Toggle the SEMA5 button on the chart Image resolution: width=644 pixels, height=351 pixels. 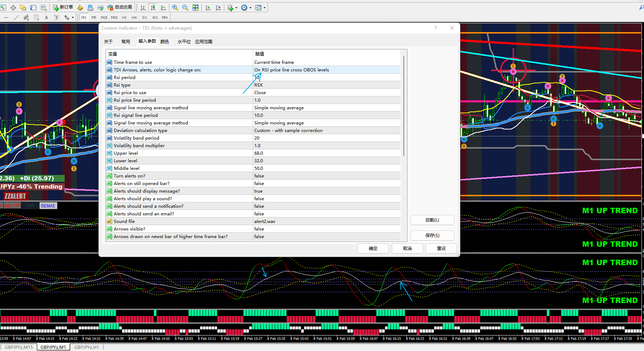pos(48,206)
